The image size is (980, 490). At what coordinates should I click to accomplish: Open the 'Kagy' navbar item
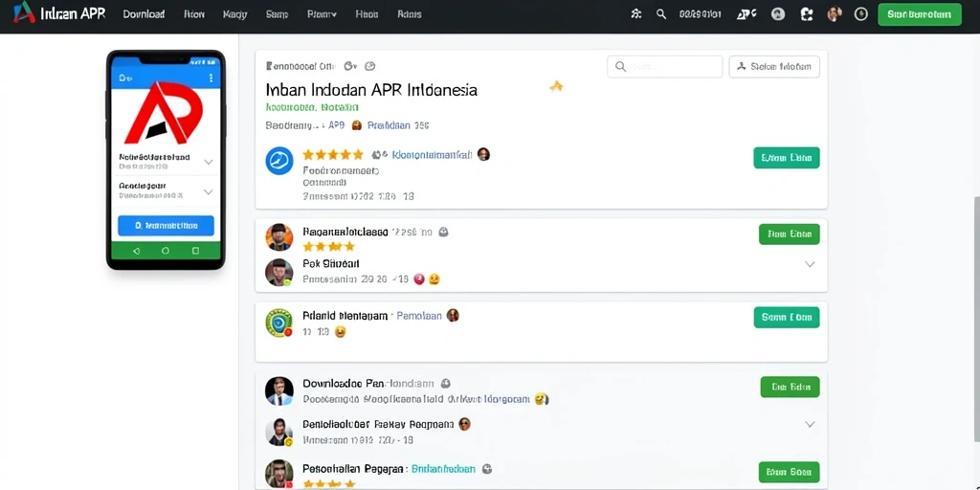tap(235, 14)
